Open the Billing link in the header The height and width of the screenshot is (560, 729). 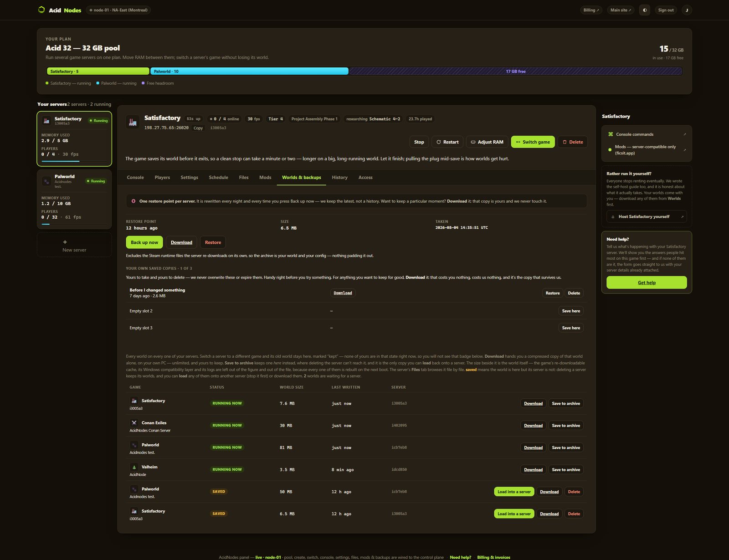pos(591,10)
